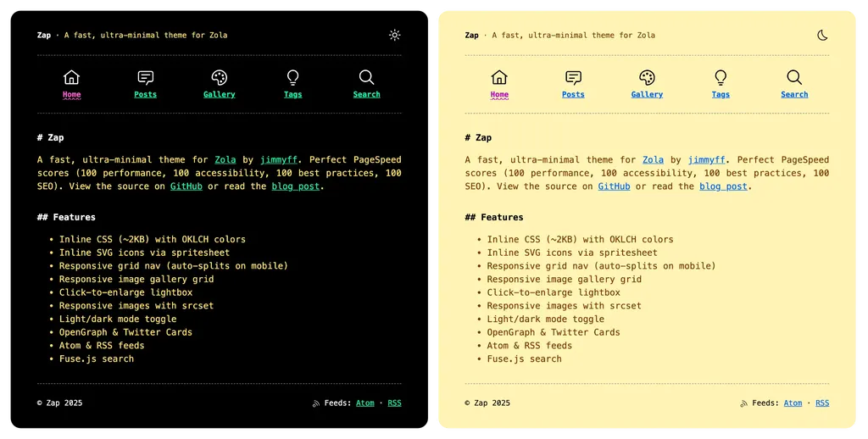868x439 pixels.
Task: Toggle the moon icon to switch to dark mode
Action: pyautogui.click(x=821, y=36)
